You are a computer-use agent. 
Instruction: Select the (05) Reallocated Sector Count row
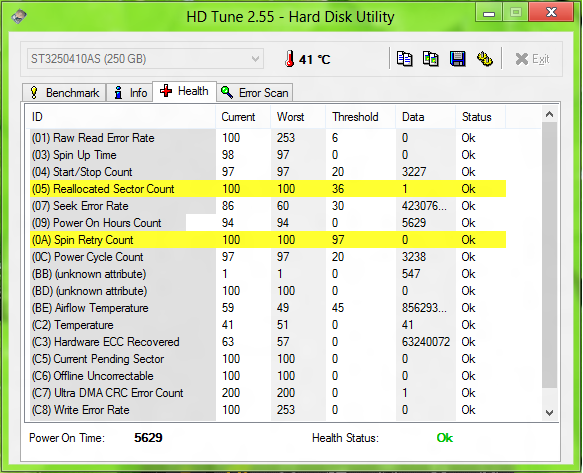pos(268,189)
